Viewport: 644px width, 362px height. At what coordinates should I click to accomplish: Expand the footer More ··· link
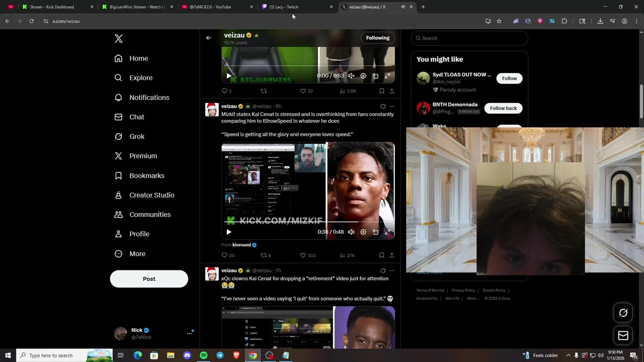click(473, 298)
